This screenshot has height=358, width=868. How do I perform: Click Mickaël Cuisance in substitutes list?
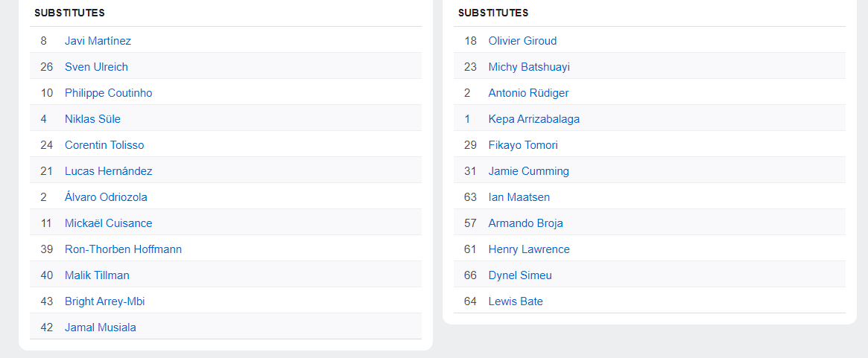coord(108,223)
